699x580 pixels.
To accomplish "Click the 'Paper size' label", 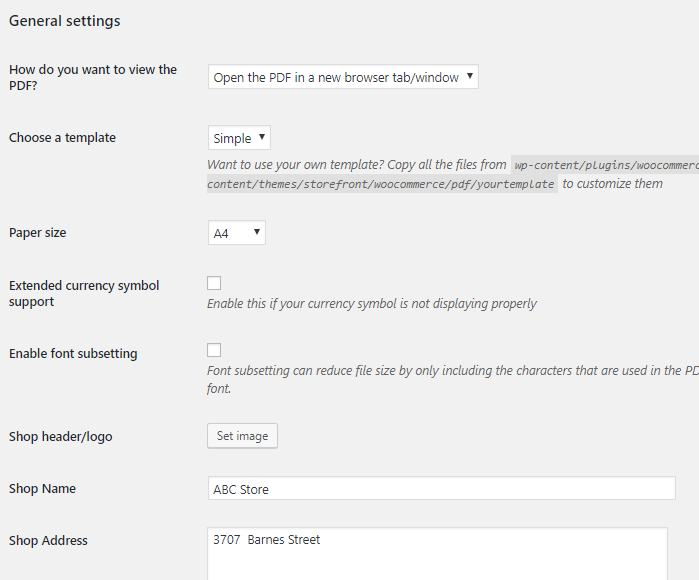I will (38, 233).
